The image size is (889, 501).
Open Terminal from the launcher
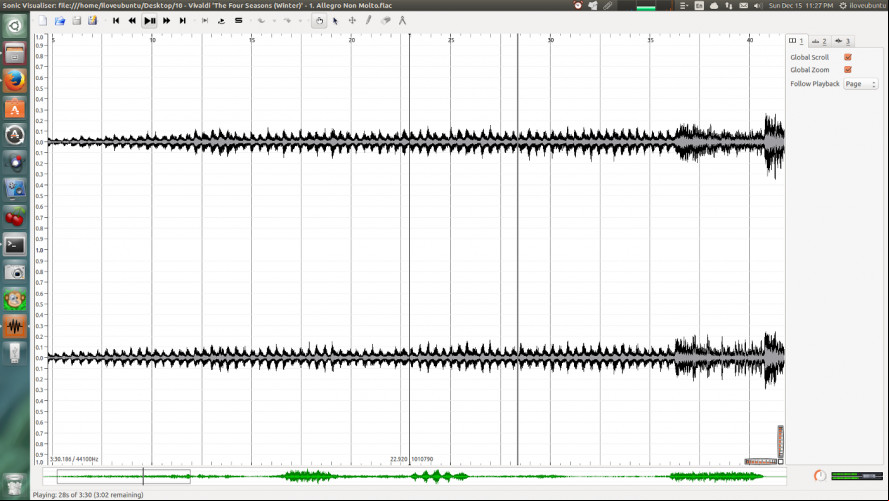pyautogui.click(x=15, y=245)
